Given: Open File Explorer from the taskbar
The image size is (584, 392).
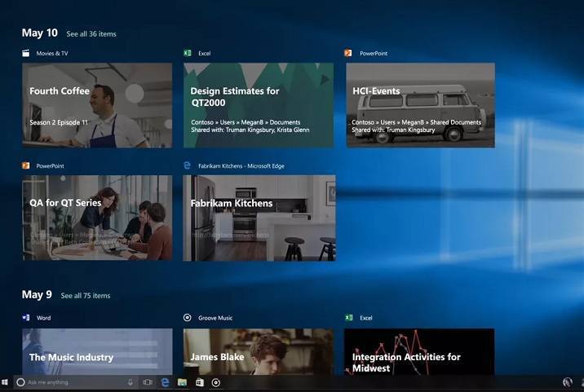Looking at the screenshot, I should pos(182,382).
